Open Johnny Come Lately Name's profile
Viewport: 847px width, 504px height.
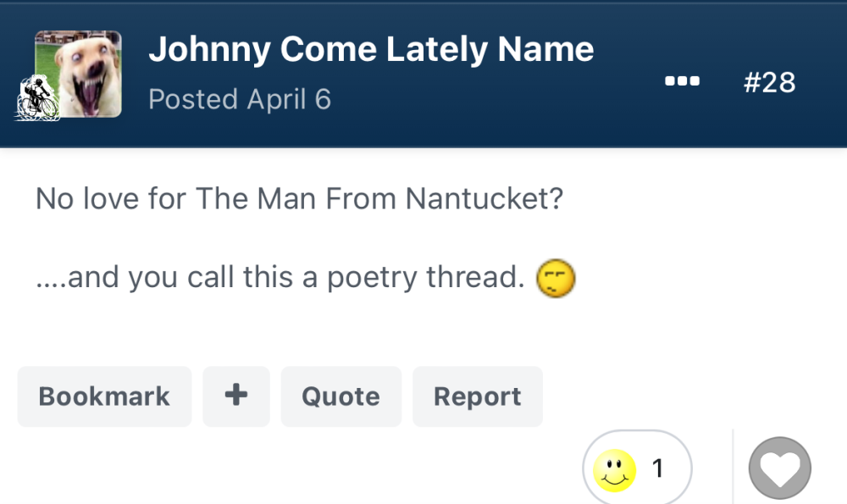click(x=371, y=50)
